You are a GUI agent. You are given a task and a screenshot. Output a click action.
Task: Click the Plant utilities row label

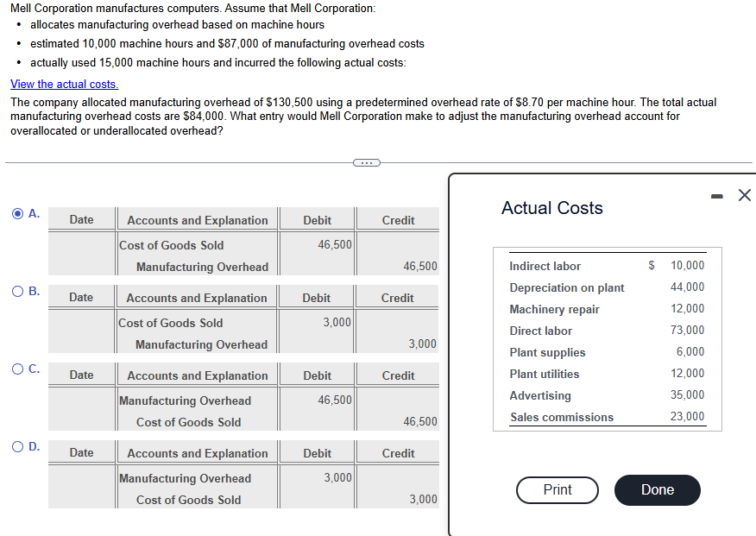pos(545,374)
